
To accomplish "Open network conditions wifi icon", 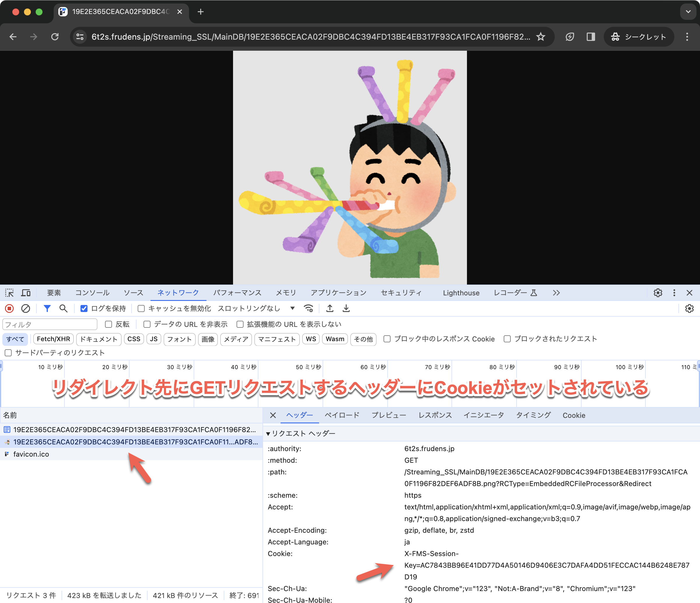I will click(x=309, y=308).
